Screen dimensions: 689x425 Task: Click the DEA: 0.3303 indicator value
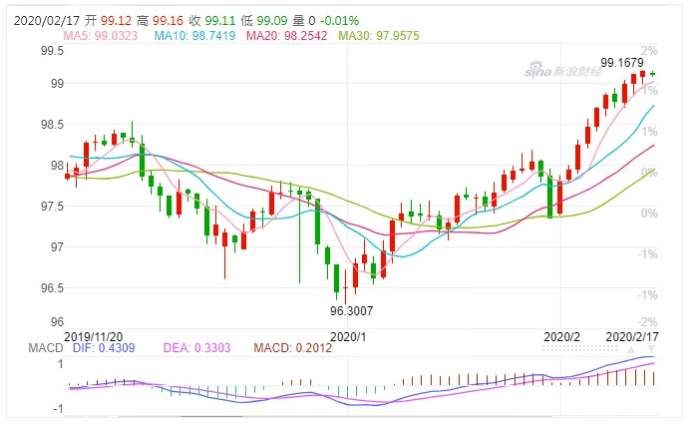click(197, 348)
